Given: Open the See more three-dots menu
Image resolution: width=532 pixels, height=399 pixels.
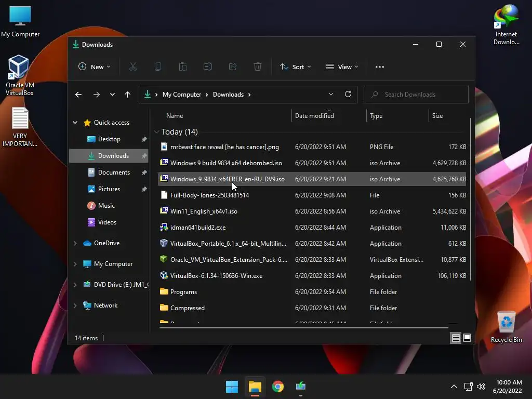Looking at the screenshot, I should pyautogui.click(x=380, y=67).
